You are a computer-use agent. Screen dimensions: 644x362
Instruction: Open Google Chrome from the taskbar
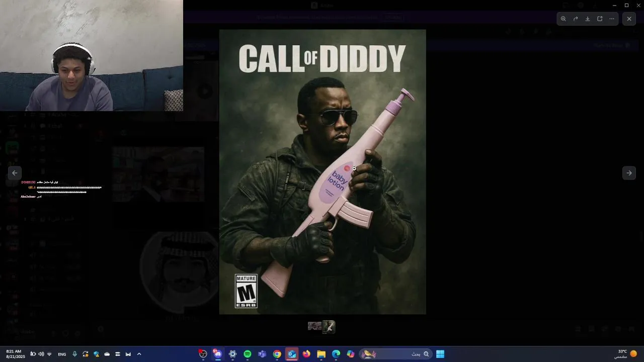coord(277,354)
